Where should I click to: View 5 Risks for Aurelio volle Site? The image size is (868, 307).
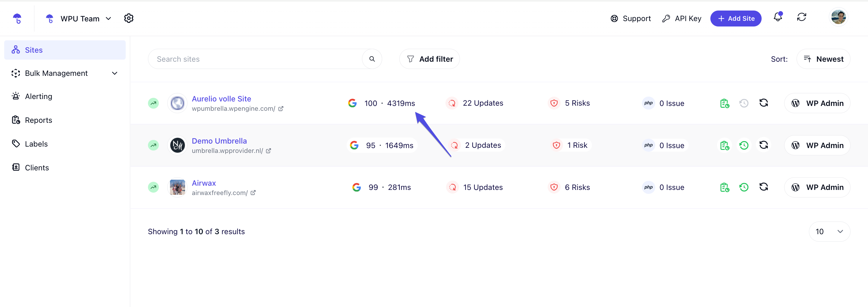point(569,103)
